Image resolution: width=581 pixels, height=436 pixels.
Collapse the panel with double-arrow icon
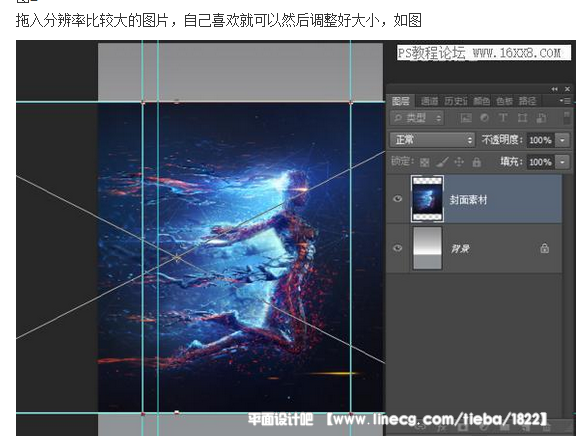(x=554, y=89)
